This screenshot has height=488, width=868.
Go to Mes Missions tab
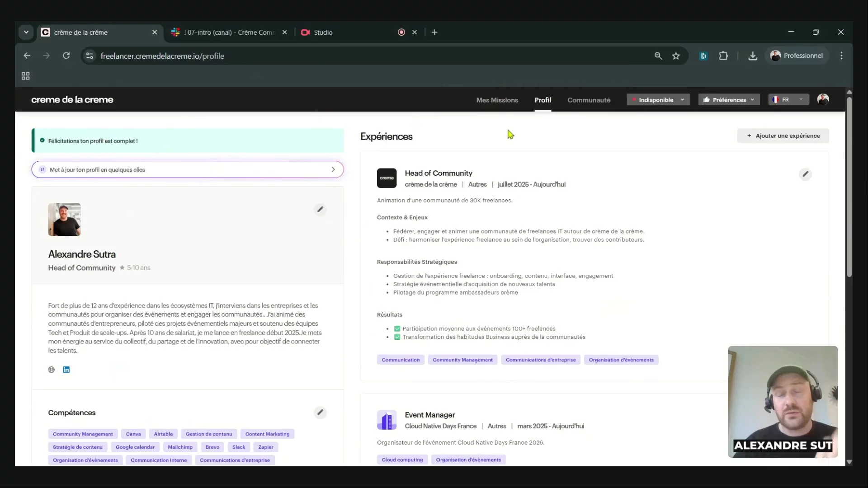pos(497,100)
